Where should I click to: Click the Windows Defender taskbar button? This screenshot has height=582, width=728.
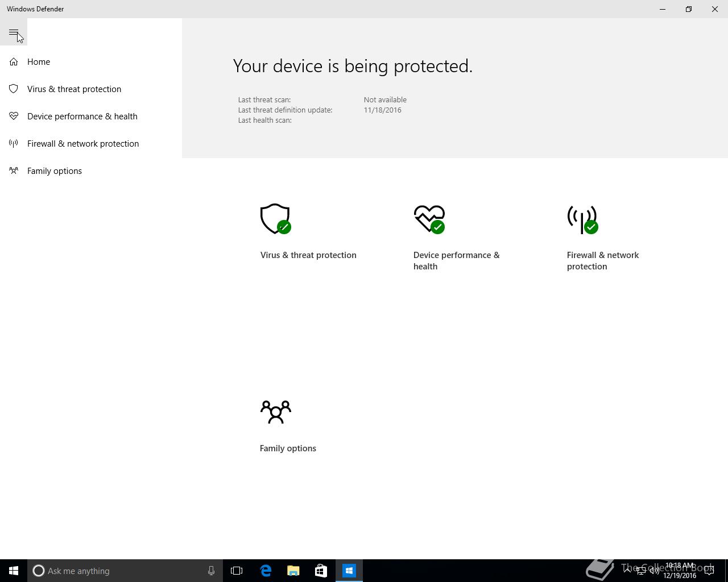coord(349,571)
